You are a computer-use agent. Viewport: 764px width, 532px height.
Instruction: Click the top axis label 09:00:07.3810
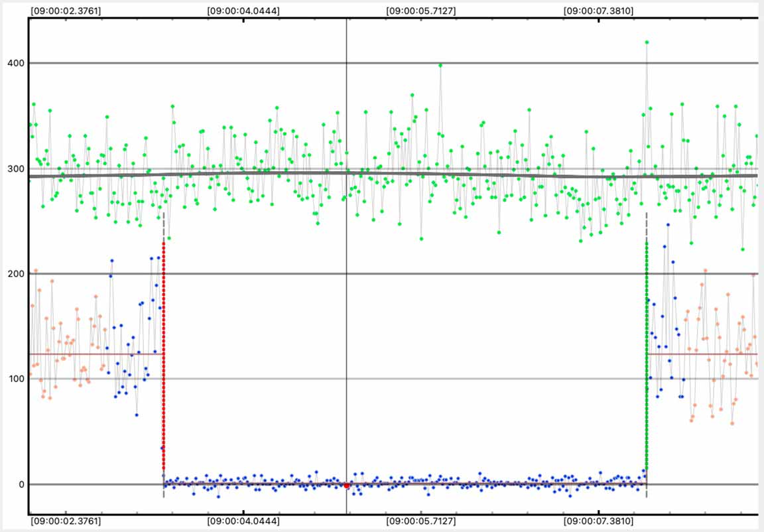(598, 11)
